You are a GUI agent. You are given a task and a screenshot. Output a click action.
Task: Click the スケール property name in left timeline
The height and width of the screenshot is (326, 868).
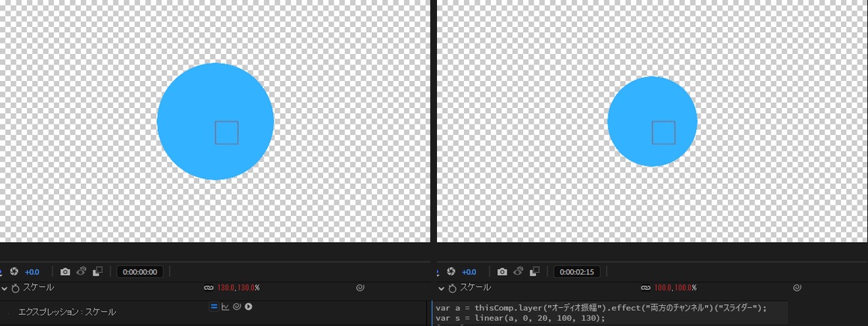[x=38, y=287]
